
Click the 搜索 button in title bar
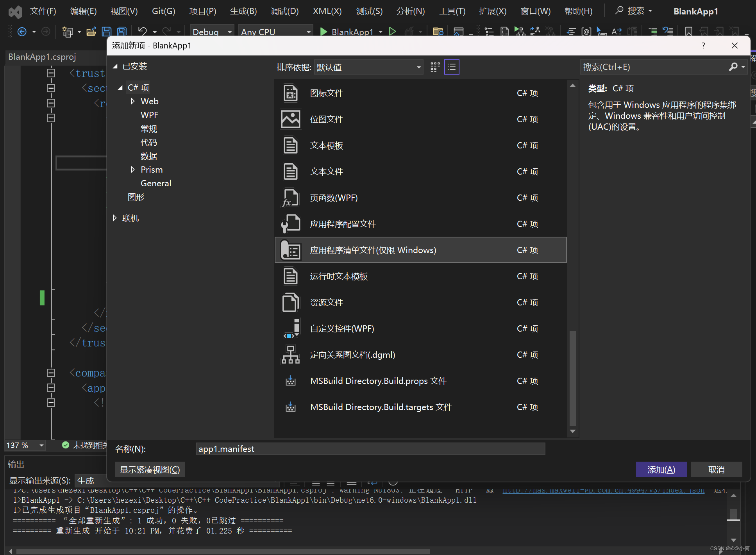[634, 11]
